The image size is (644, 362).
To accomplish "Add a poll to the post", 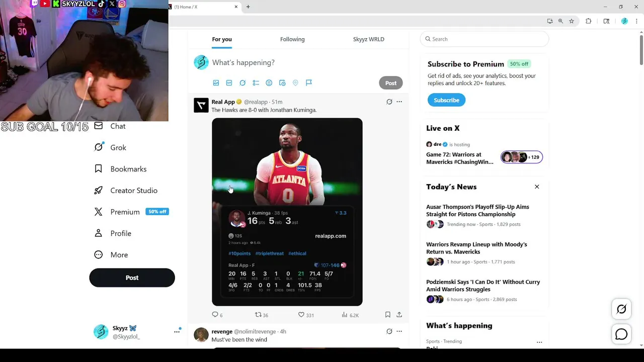I will 256,83.
